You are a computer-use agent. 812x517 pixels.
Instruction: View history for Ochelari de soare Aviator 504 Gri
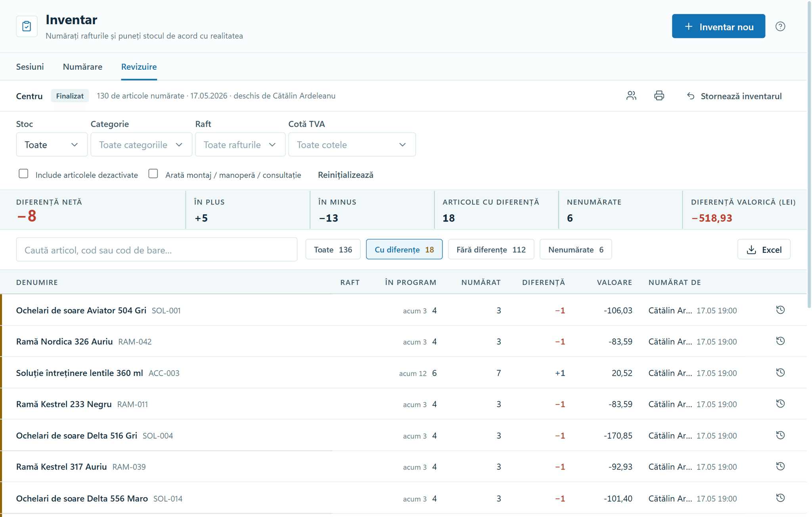(x=780, y=310)
